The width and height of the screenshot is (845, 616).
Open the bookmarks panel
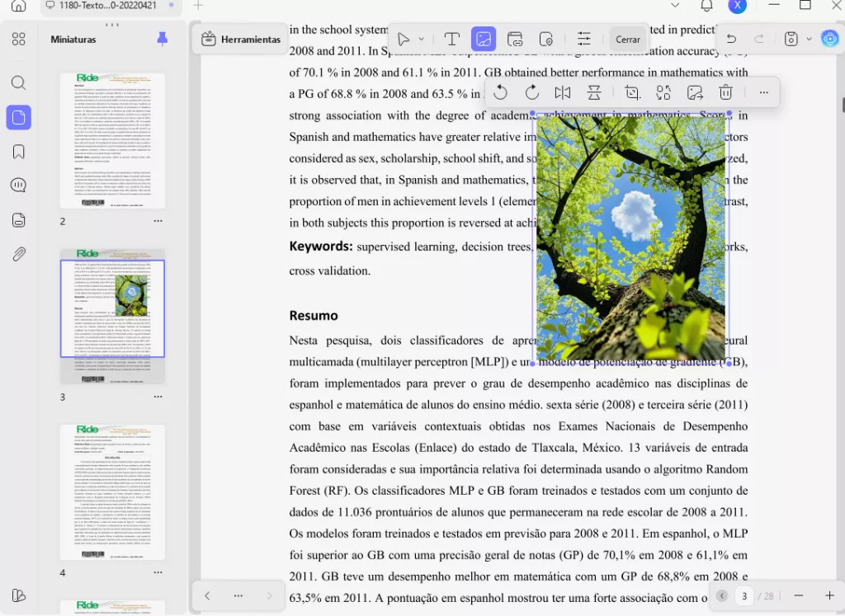coord(18,152)
